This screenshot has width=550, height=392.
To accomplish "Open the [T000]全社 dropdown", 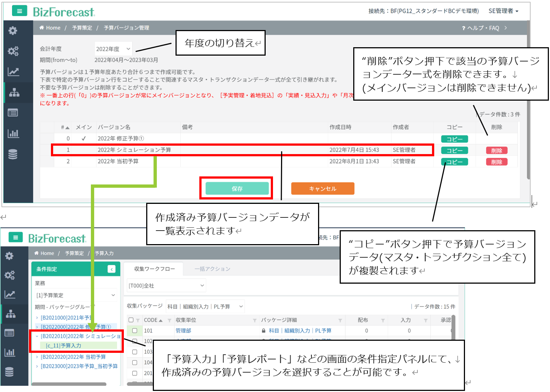I will click(166, 285).
